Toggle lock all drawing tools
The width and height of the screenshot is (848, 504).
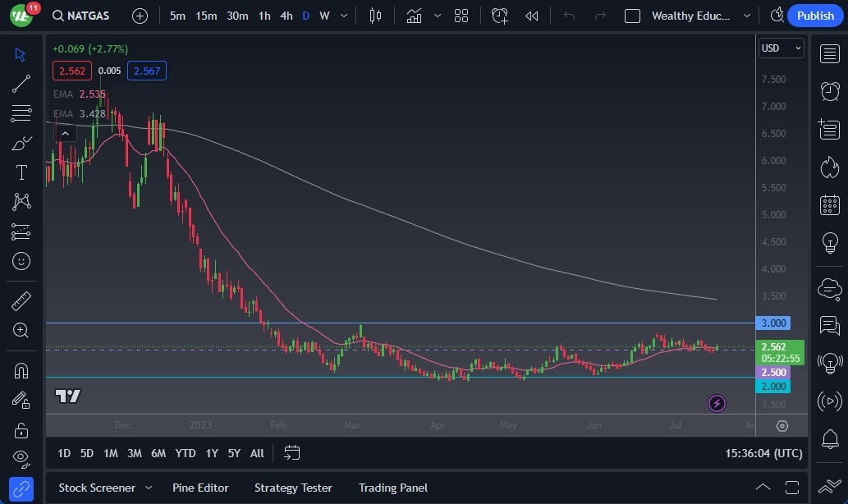(x=21, y=429)
